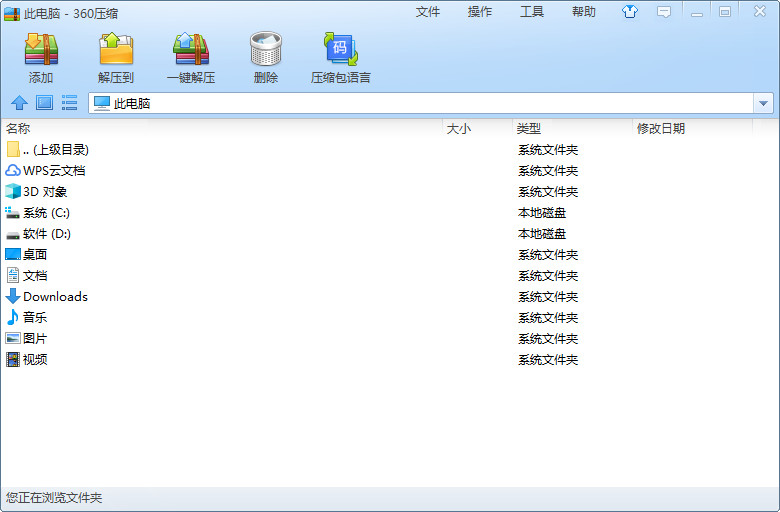Click computer icon in address bar

click(x=101, y=103)
